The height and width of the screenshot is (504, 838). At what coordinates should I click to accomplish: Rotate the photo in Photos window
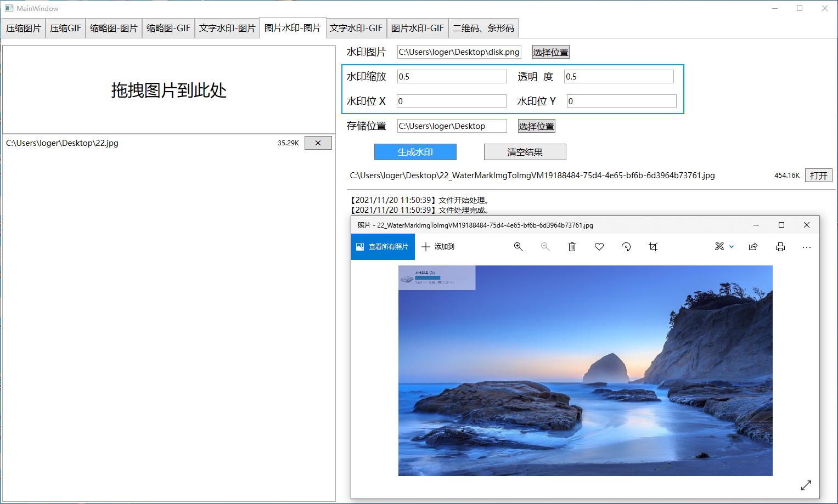626,247
